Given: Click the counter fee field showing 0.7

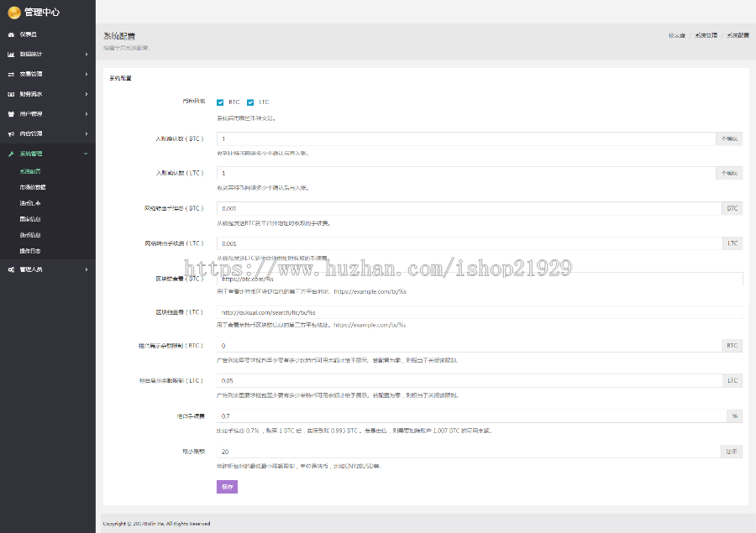Looking at the screenshot, I should tap(471, 415).
